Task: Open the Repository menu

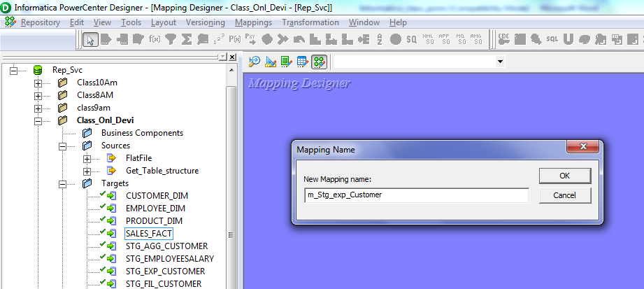Action: click(41, 22)
